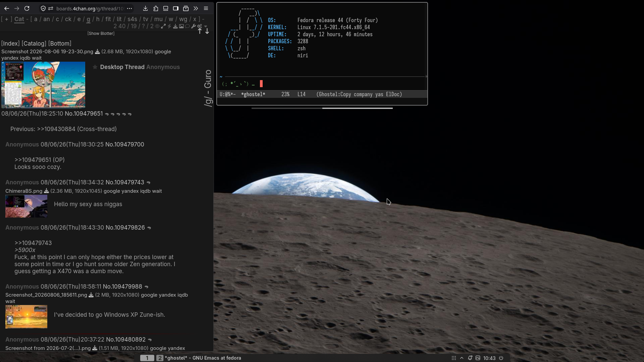The width and height of the screenshot is (644, 362).
Task: Download the OP screenshot file via icon
Action: [97, 52]
